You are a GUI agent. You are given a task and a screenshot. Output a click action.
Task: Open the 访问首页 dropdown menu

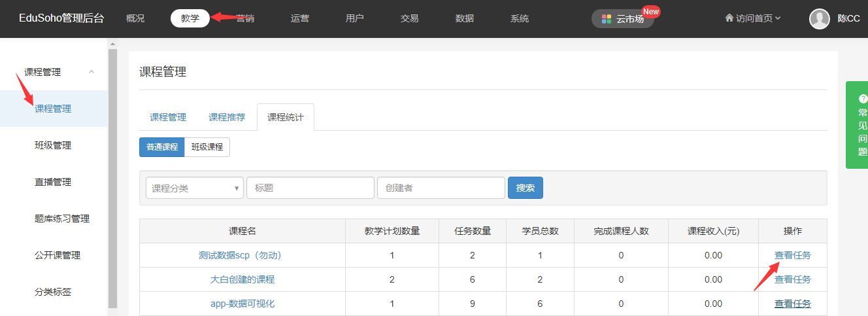pyautogui.click(x=753, y=18)
